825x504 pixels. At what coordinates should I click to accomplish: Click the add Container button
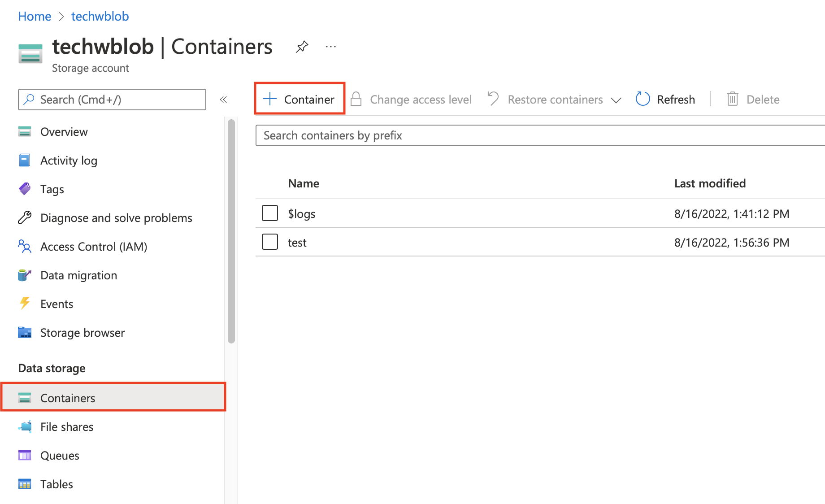tap(300, 99)
